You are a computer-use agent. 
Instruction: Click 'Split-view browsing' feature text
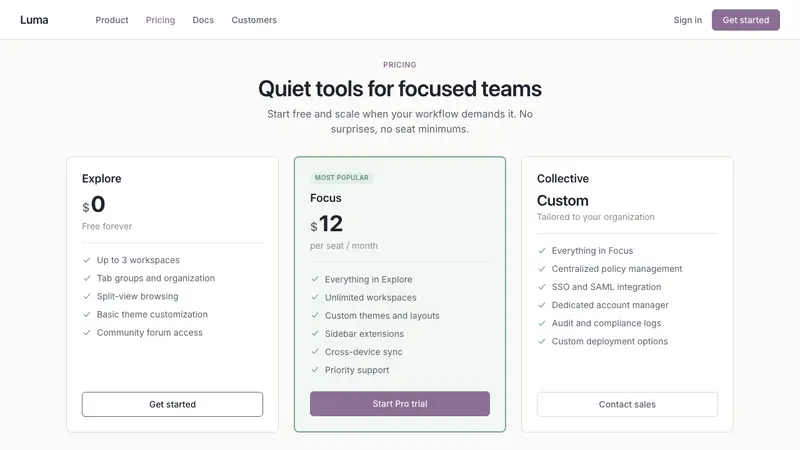[138, 296]
